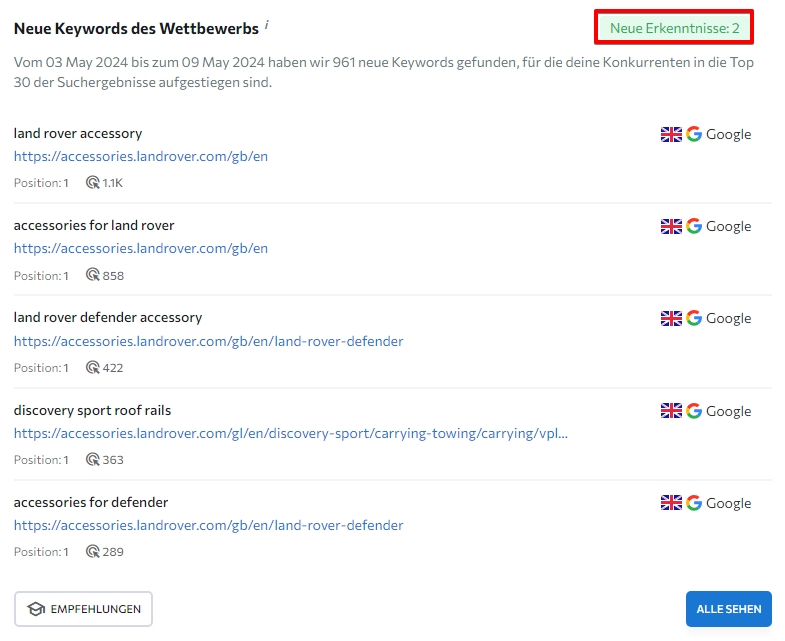Click the 1.1K search volume value

pyautogui.click(x=113, y=183)
